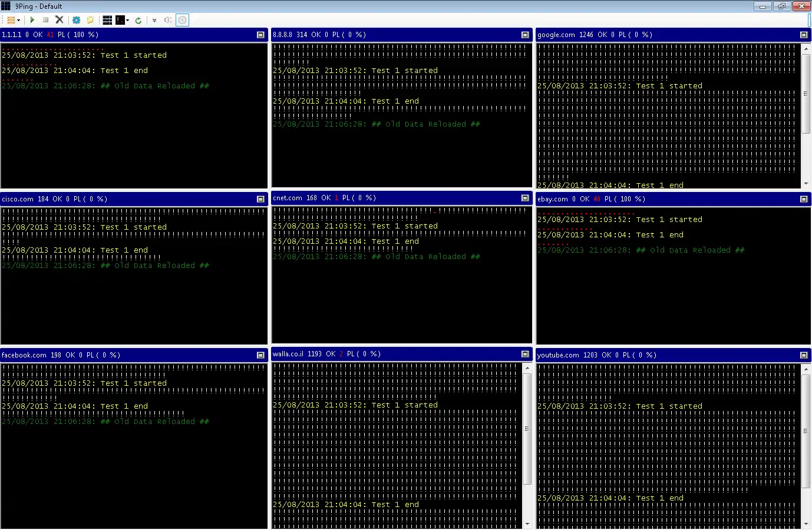This screenshot has height=530, width=812.
Task: Open the orange list menu icon
Action: tap(11, 20)
